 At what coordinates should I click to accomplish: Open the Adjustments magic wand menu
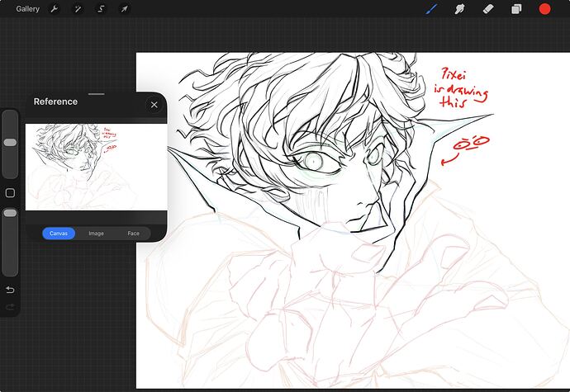[78, 9]
